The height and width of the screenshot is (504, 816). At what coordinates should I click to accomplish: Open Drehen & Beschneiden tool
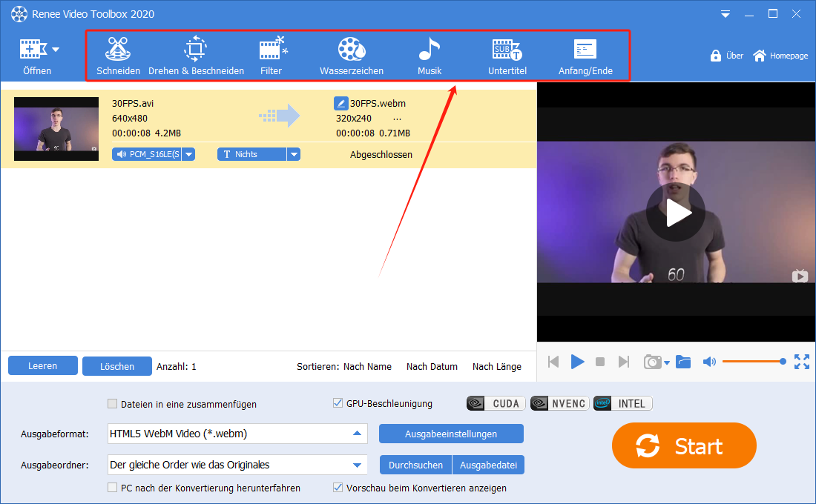196,56
